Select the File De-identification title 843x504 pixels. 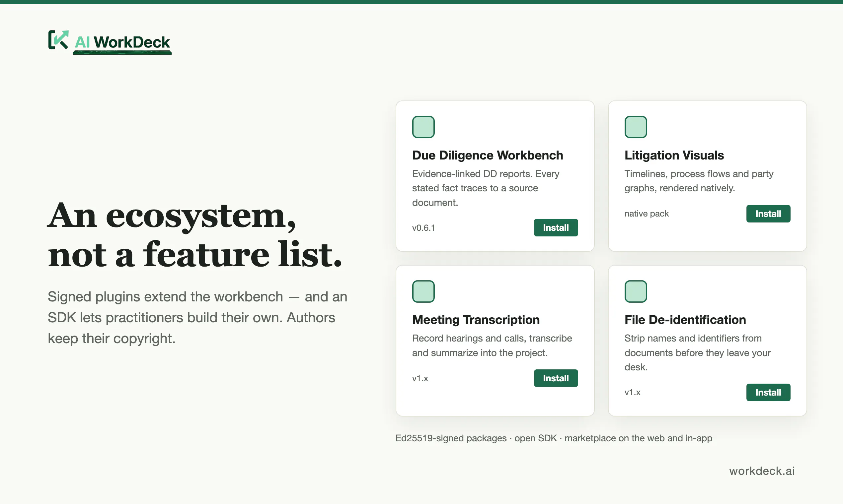tap(685, 320)
